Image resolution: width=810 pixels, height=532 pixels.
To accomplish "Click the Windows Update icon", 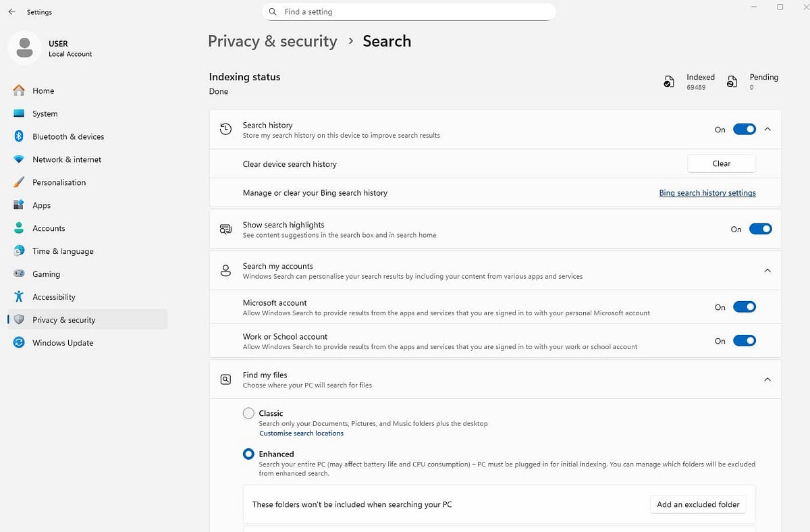I will coord(19,343).
